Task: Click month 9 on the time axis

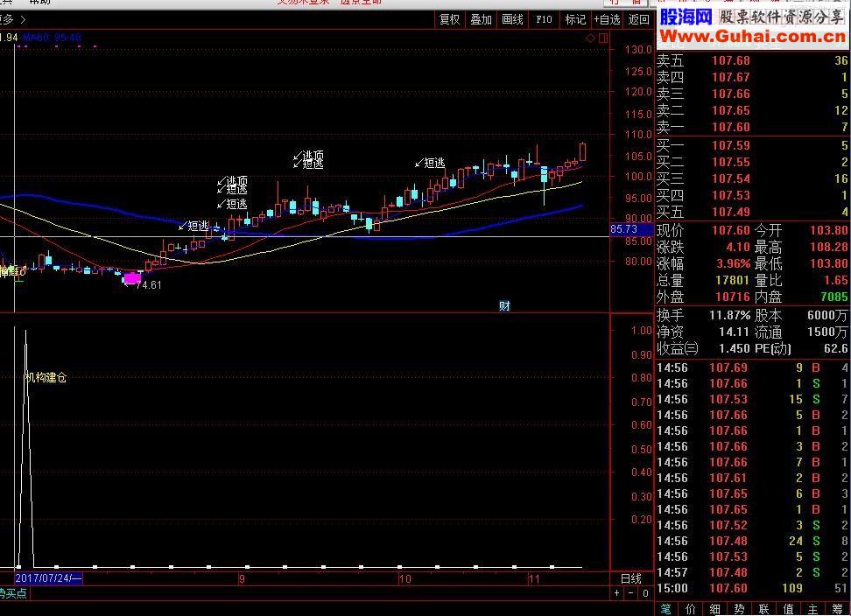Action: 242,579
